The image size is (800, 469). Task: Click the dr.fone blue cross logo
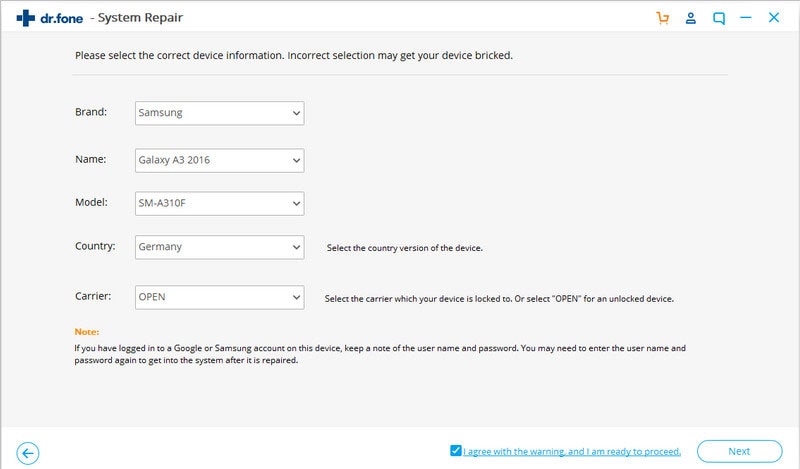click(26, 18)
